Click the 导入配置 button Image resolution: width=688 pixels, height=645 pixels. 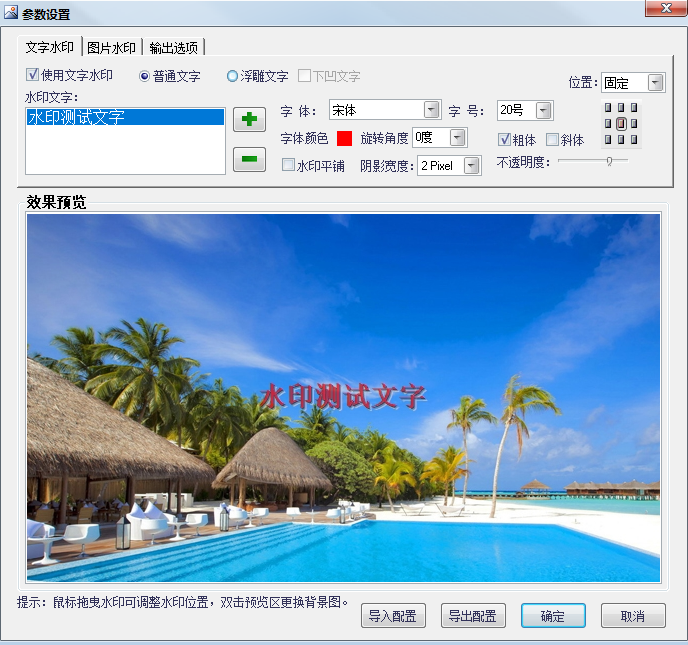[x=393, y=616]
